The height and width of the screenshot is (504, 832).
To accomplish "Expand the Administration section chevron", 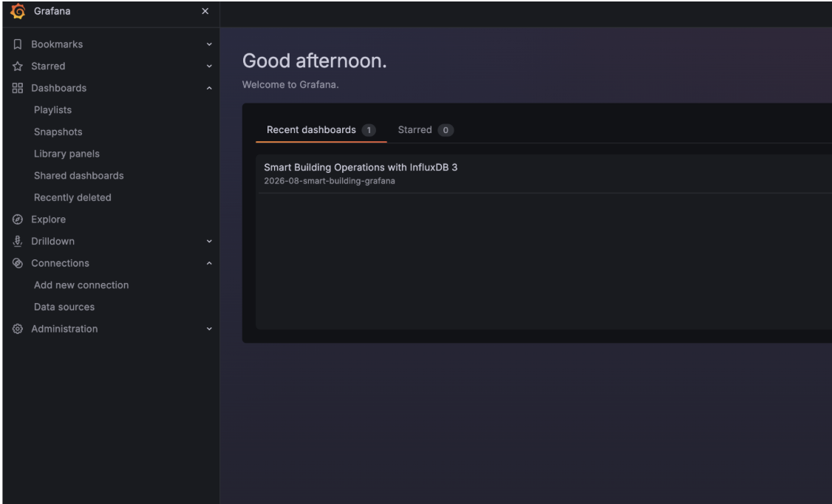I will pos(209,329).
